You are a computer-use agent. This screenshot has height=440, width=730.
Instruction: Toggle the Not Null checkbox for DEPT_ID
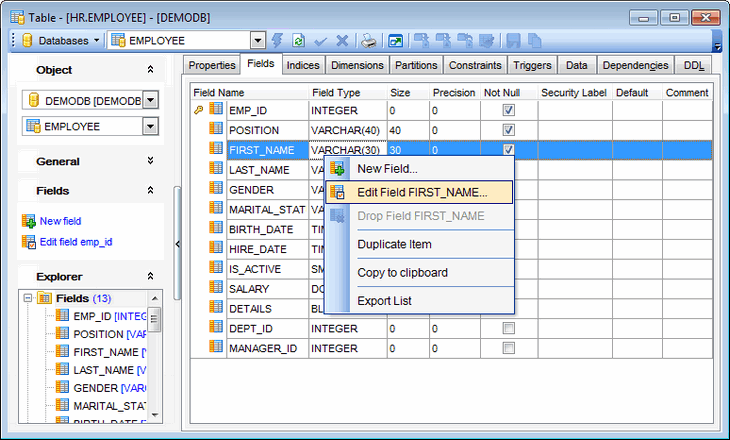tap(508, 328)
